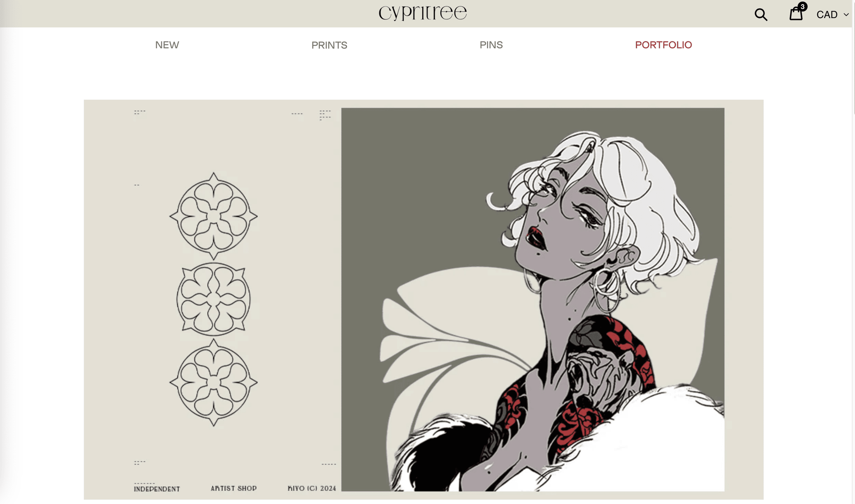Open the shopping bag cart icon
This screenshot has height=504, width=855.
tap(796, 14)
